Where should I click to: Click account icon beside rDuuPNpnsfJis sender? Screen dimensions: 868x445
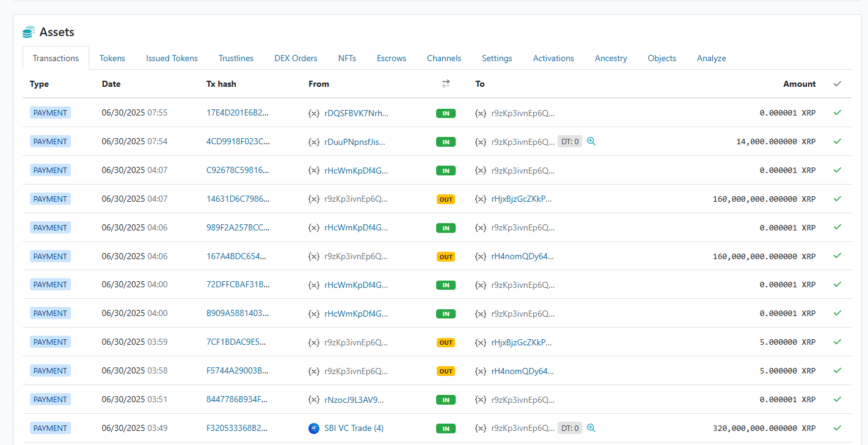[314, 142]
